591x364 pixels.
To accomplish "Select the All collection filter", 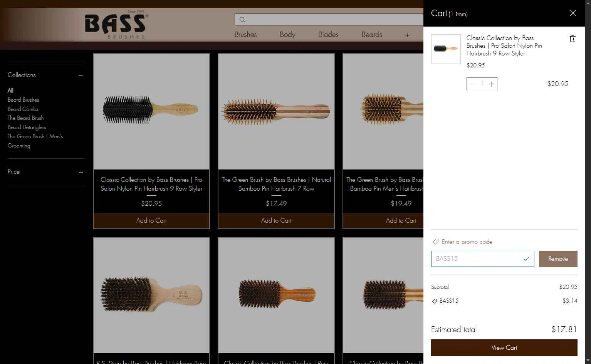I will click(x=10, y=91).
